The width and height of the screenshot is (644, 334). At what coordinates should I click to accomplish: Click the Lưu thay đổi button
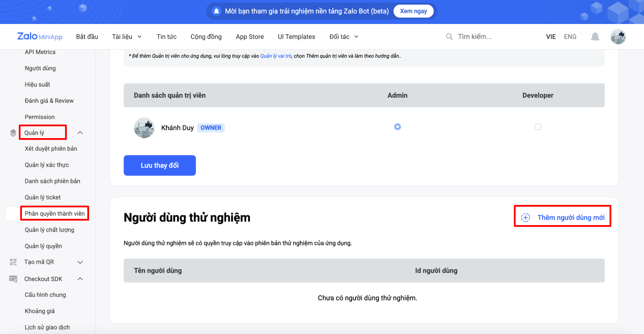160,165
